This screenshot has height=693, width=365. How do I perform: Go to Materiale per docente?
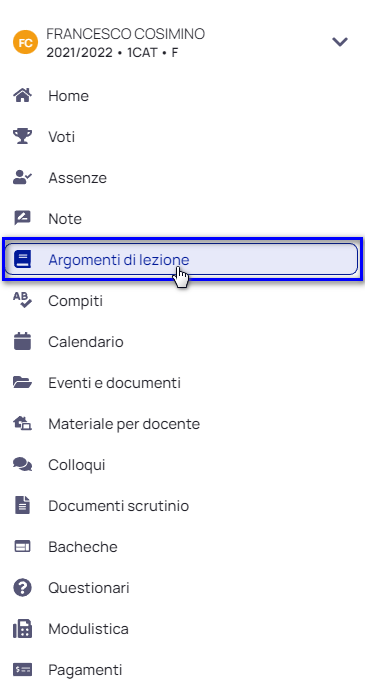point(124,424)
